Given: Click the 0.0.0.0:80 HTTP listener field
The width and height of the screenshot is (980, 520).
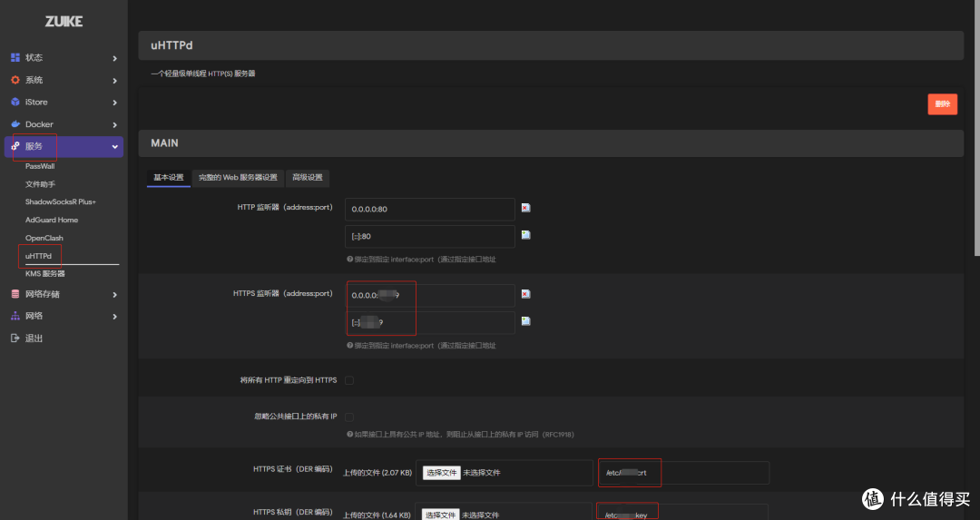Looking at the screenshot, I should click(x=430, y=210).
